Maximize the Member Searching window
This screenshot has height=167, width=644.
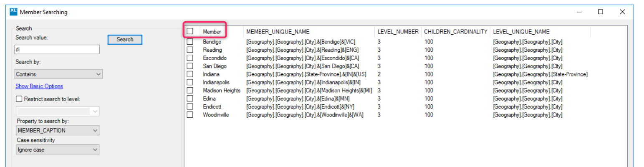click(600, 12)
